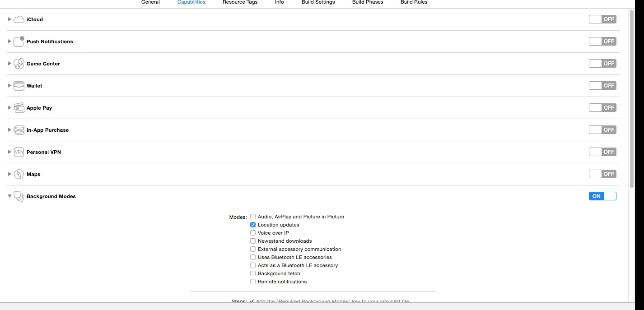Turn on In-App Purchase switch
644x310 pixels.
tap(602, 130)
